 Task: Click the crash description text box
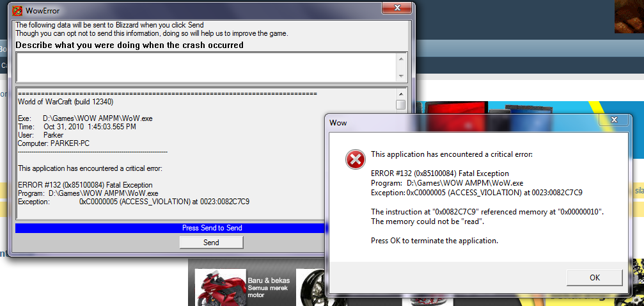point(206,67)
